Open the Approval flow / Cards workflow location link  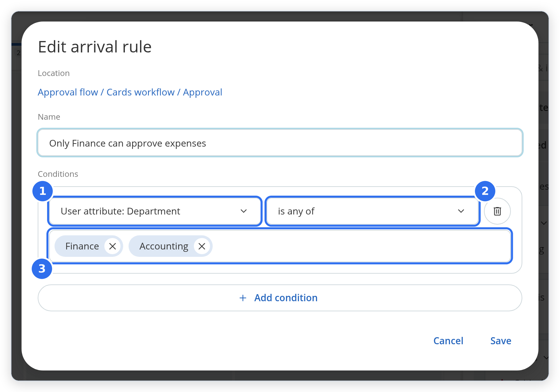130,92
